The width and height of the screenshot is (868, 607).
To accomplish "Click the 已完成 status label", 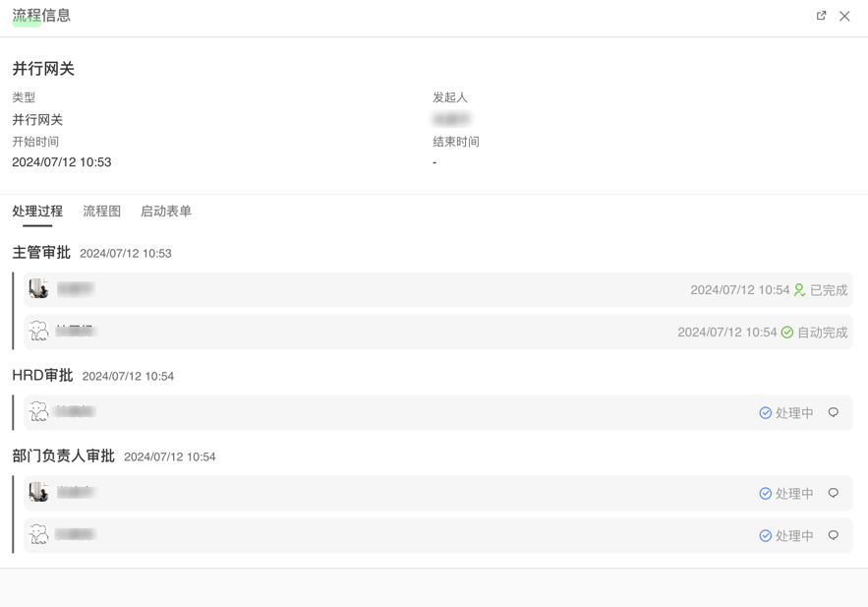I will [x=828, y=289].
